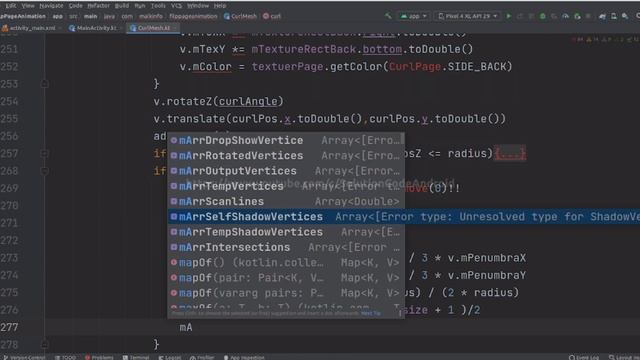Open the Profiler tool window
Image resolution: width=640 pixels, height=360 pixels.
pos(202,358)
